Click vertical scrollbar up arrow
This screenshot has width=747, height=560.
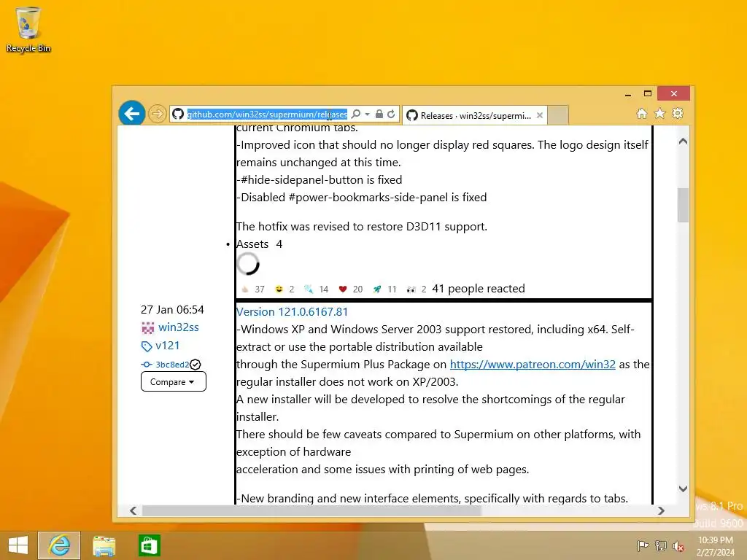point(683,141)
